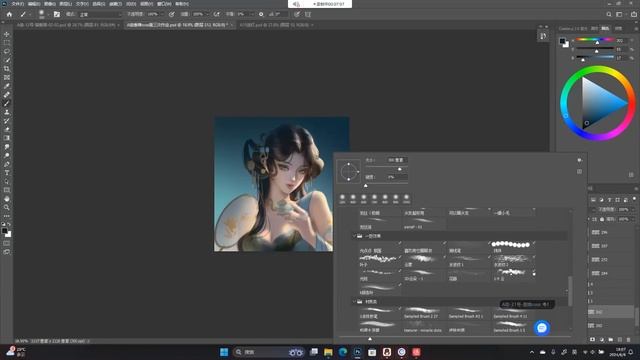
Task: Select the Clone Stamp tool
Action: (x=7, y=112)
